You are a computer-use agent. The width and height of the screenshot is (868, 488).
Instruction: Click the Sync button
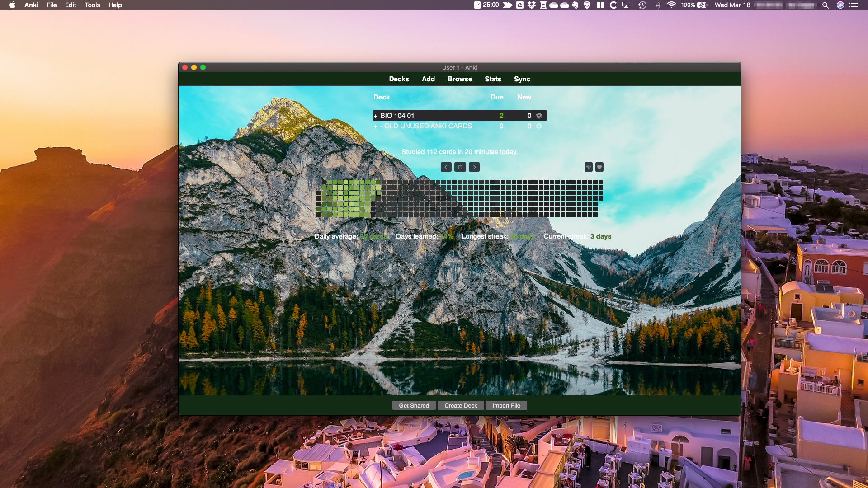click(x=522, y=79)
